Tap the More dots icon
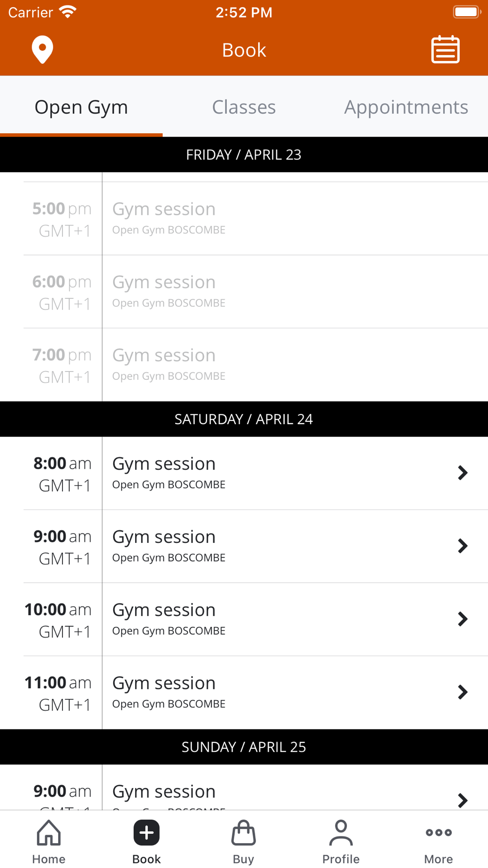Viewport: 488px width, 868px height. (439, 833)
